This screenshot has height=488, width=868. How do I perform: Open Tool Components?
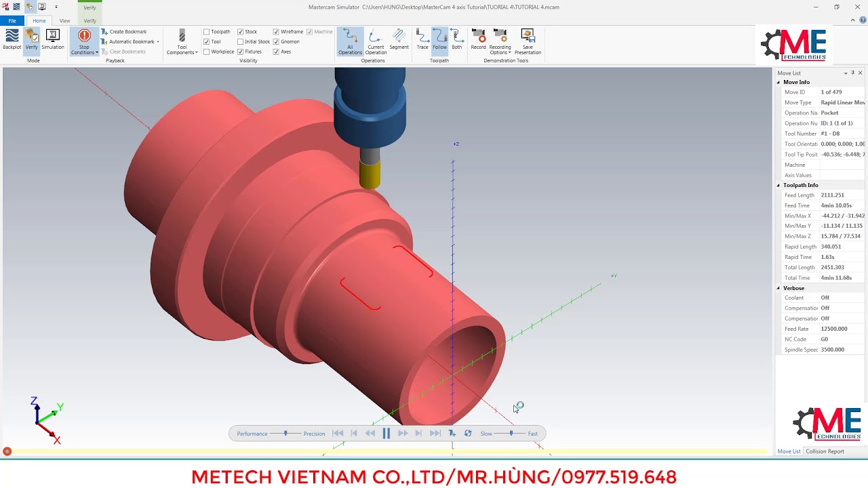click(x=182, y=41)
